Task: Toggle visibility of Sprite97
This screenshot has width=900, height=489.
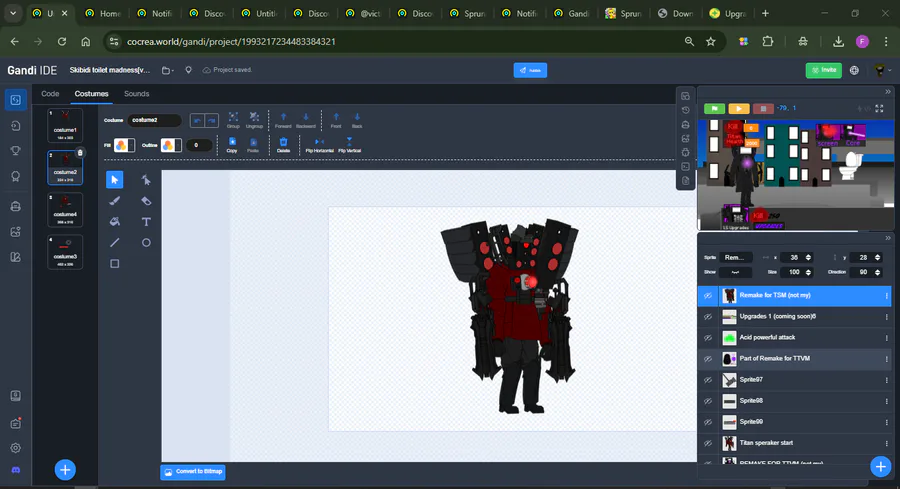Action: click(708, 380)
